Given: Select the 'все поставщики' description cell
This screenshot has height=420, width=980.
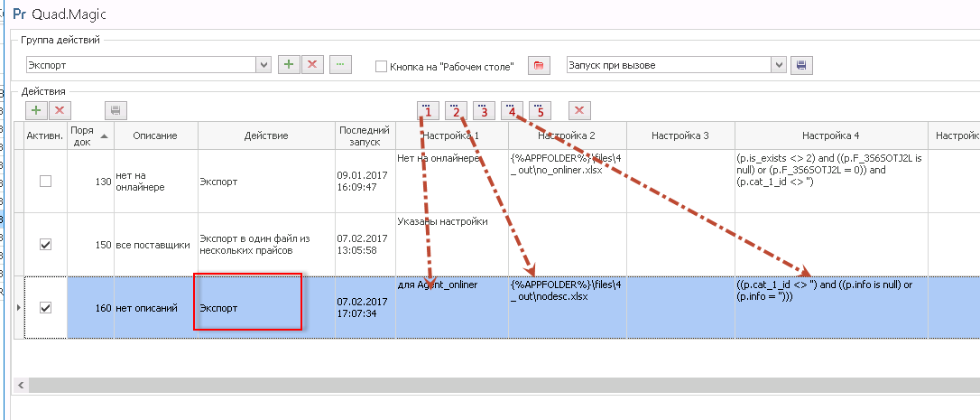Looking at the screenshot, I should pyautogui.click(x=155, y=245).
